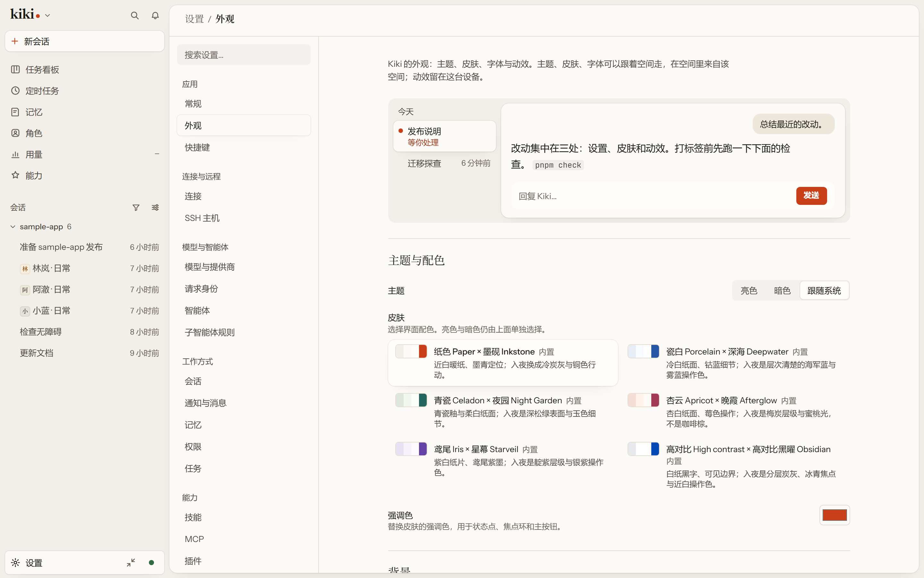Select 跟随系统 theme mode
Screen dimensions: 924x578
824,291
